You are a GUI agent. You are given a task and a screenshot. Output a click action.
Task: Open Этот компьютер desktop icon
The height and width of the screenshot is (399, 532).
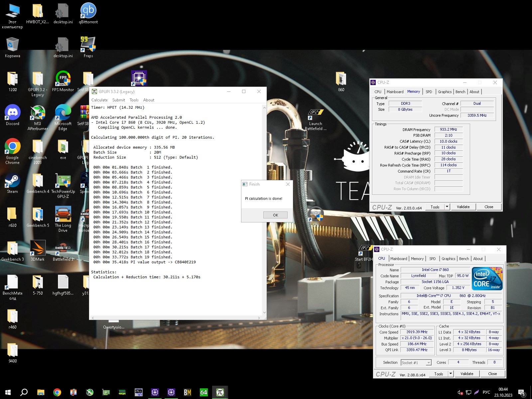(x=13, y=16)
